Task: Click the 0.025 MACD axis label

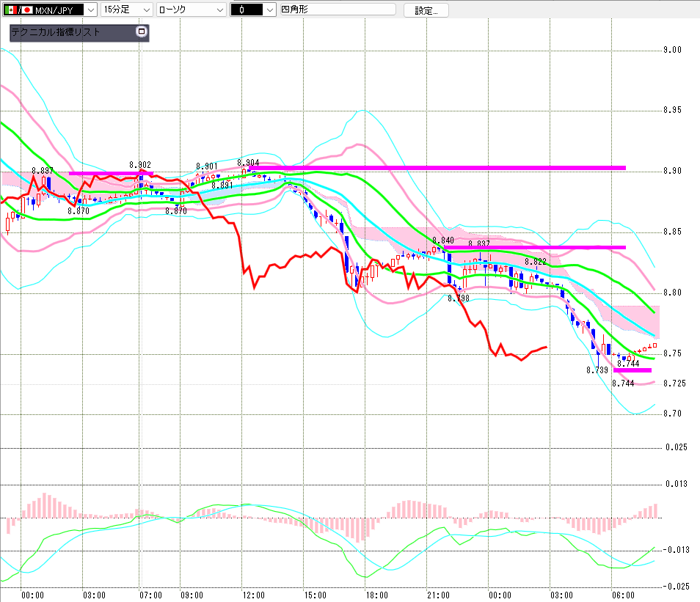Action: 677,447
